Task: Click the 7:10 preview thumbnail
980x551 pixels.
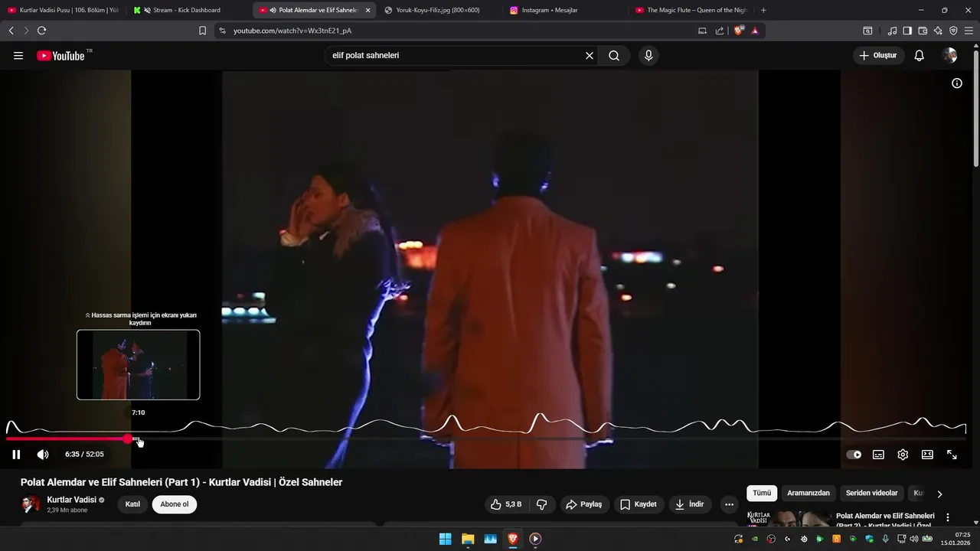Action: [x=139, y=365]
